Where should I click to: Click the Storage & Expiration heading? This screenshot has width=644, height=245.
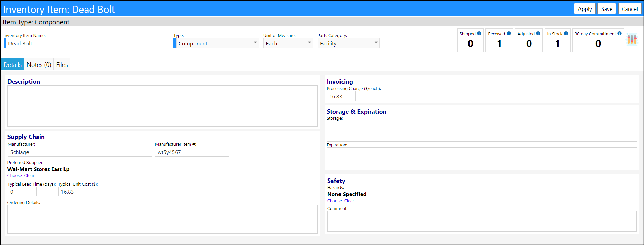356,111
